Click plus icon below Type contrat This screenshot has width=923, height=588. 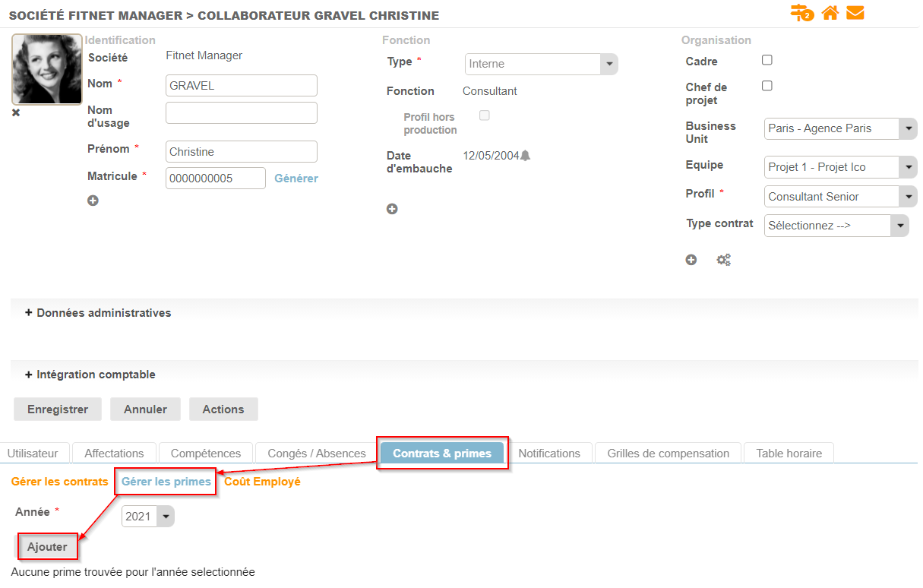[691, 260]
